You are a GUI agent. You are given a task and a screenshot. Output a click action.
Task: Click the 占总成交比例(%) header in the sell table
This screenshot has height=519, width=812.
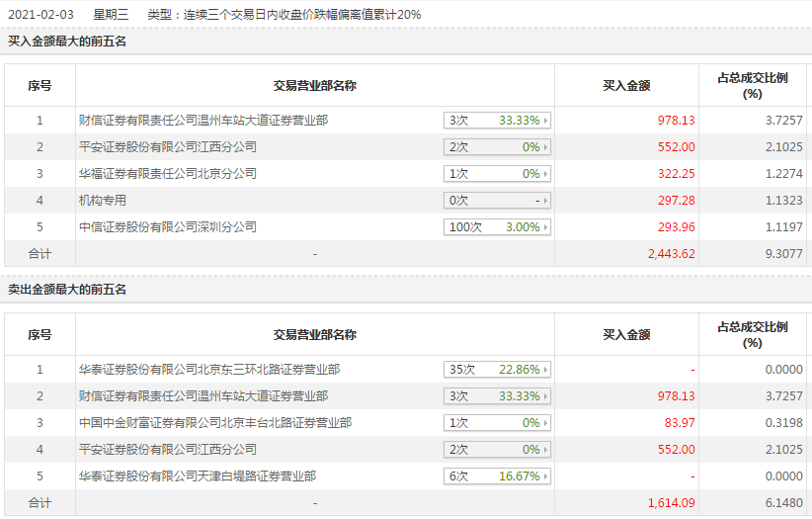pos(753,335)
